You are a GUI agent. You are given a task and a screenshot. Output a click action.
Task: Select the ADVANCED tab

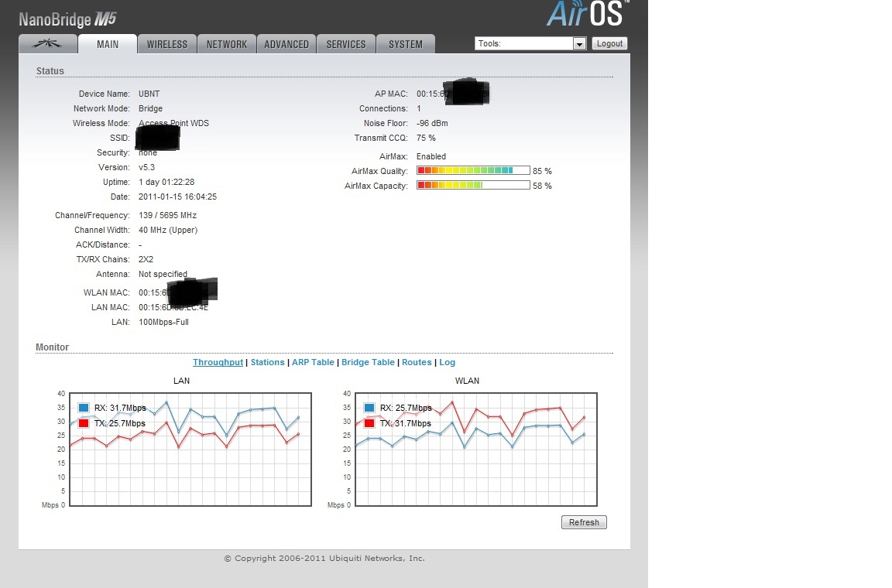point(286,44)
